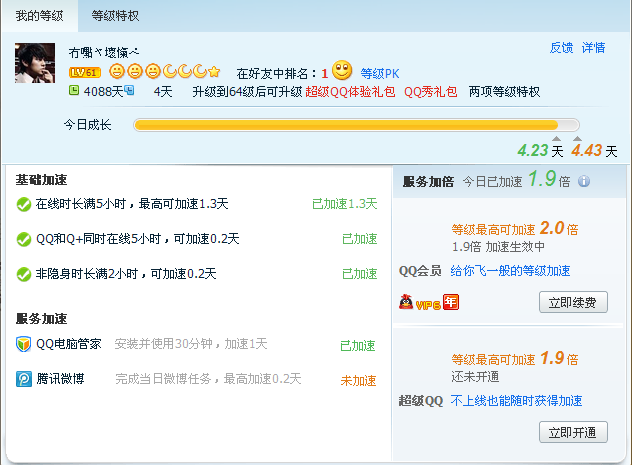Image resolution: width=632 pixels, height=465 pixels.
Task: Click the star level icon
Action: coord(214,72)
